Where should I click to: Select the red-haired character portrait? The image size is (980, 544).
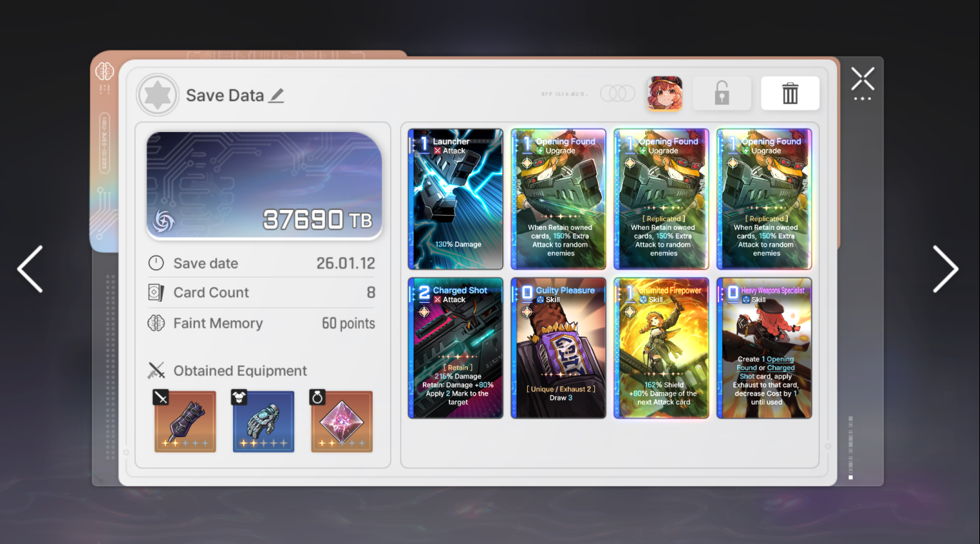664,94
